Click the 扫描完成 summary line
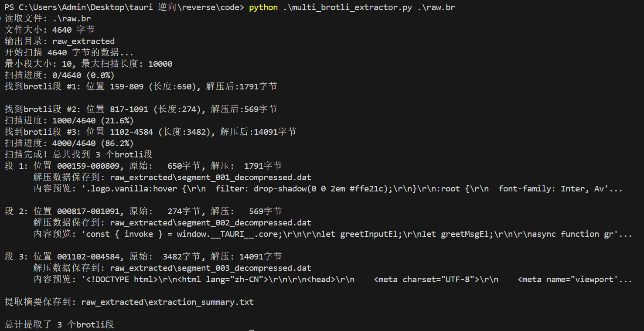Screen dimensions: 644x331 (x=78, y=155)
